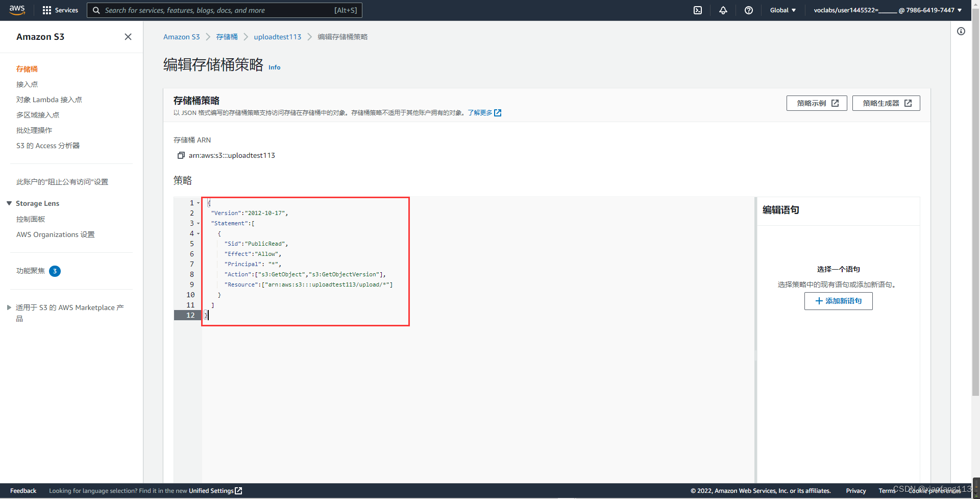Image resolution: width=980 pixels, height=499 pixels.
Task: Click the 功能聚焦 badge number 3
Action: (x=55, y=271)
